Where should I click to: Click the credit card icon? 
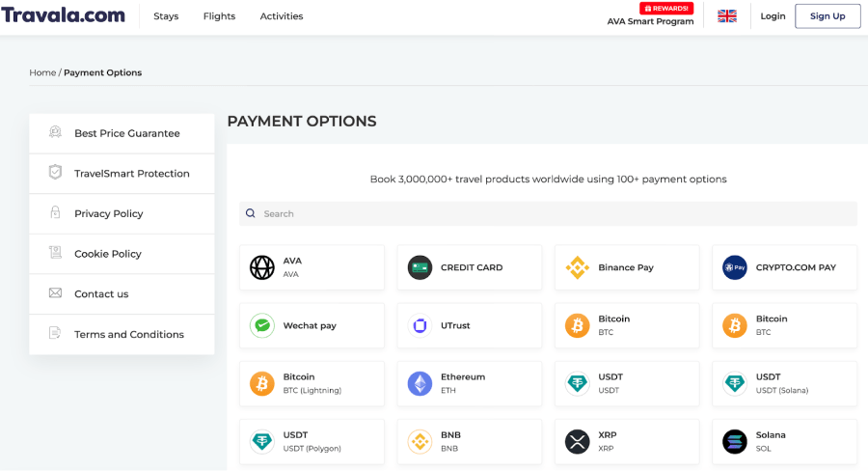pos(420,267)
